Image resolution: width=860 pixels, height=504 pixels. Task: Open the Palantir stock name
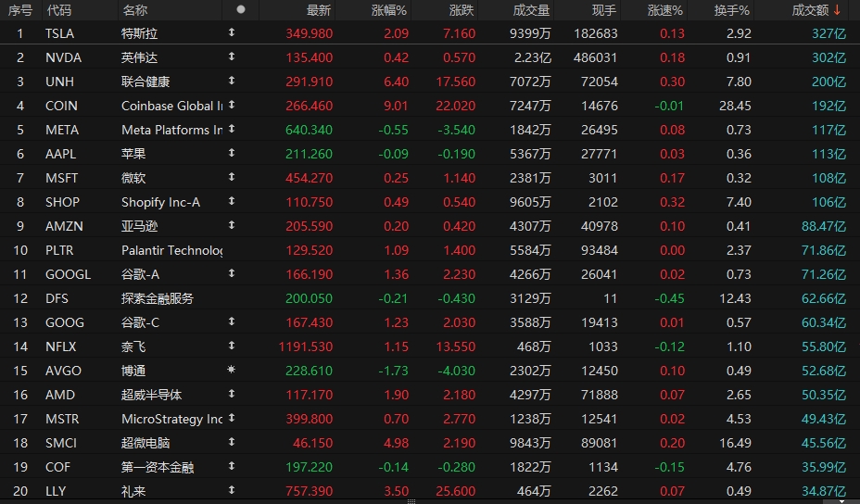point(171,250)
